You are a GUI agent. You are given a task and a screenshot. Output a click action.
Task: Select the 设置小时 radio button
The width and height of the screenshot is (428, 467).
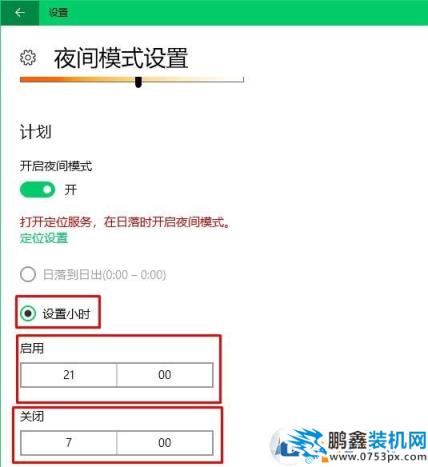28,313
